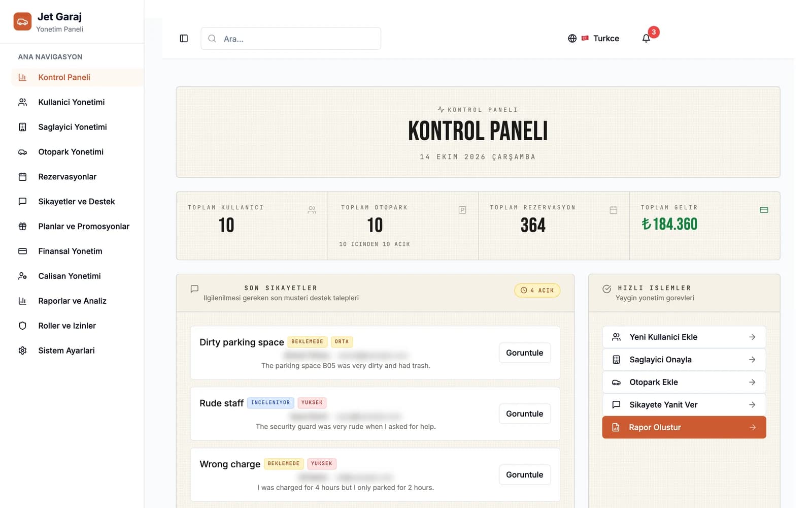Click the Roller ve Izinler shield icon
Viewport: 812px width, 508px height.
[x=22, y=326]
